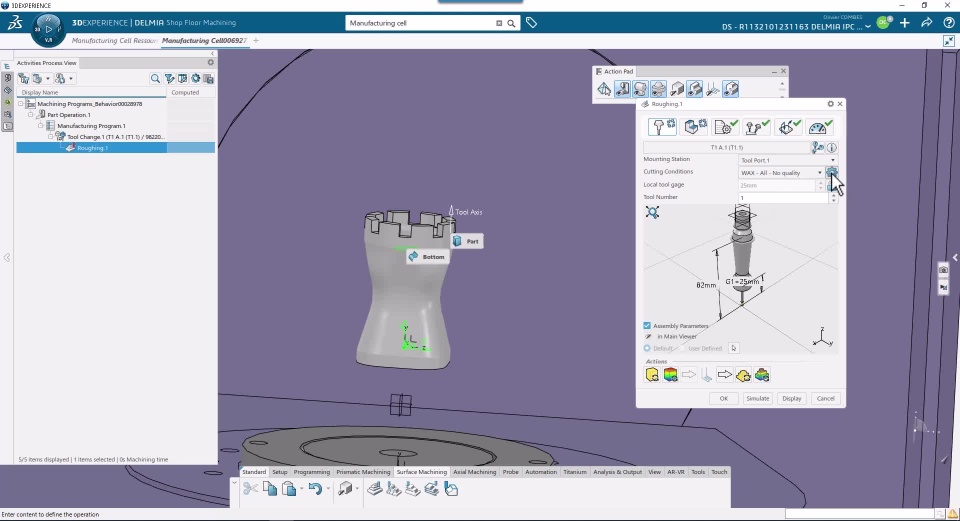Click the first Action Pad pyramid selection icon

coord(604,89)
